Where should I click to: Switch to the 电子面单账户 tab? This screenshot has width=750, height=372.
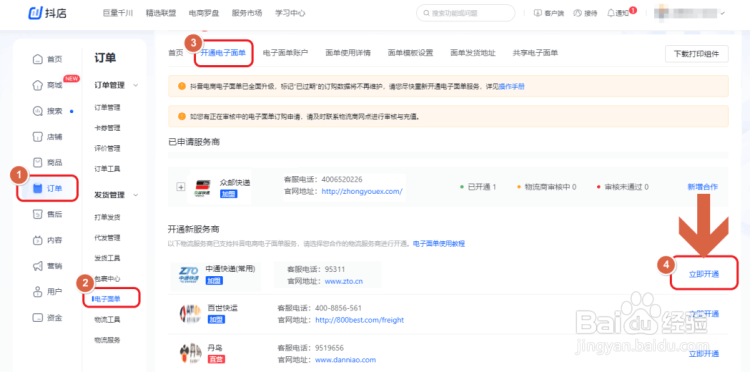pos(286,53)
